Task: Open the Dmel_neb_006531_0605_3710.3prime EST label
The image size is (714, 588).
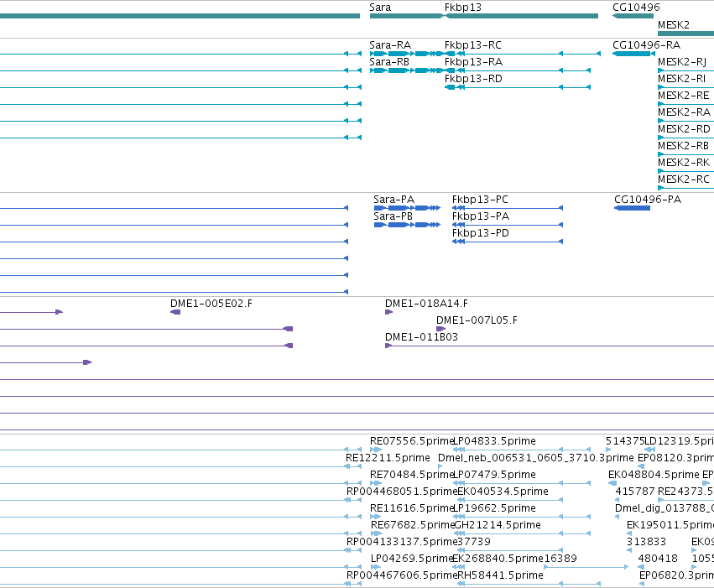Action: [x=535, y=458]
